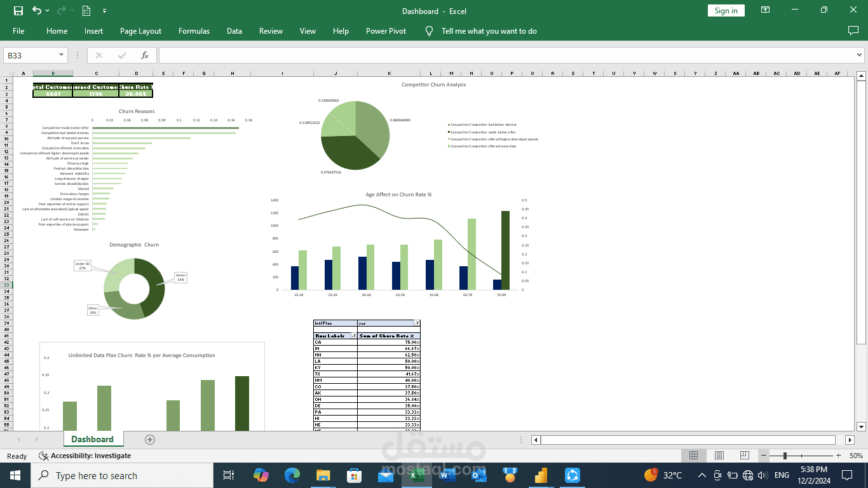Screen dimensions: 868x488
Task: Click the Sign in button
Action: tap(726, 11)
